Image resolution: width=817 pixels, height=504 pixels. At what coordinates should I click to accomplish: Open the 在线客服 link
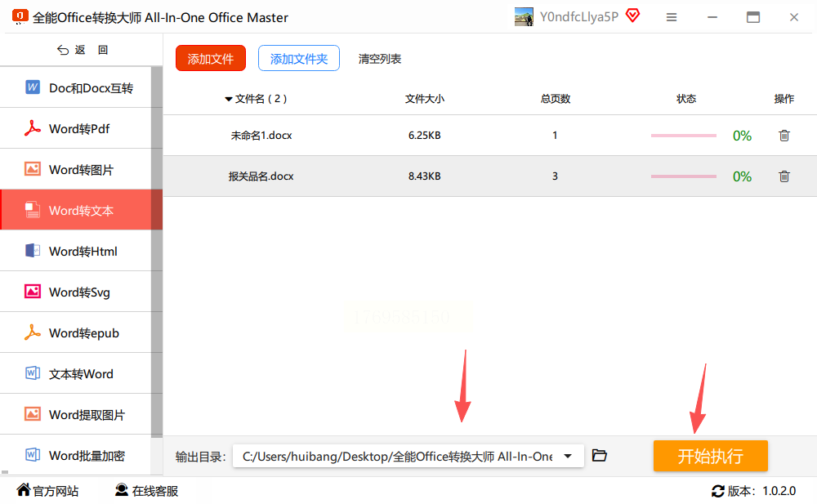(146, 490)
